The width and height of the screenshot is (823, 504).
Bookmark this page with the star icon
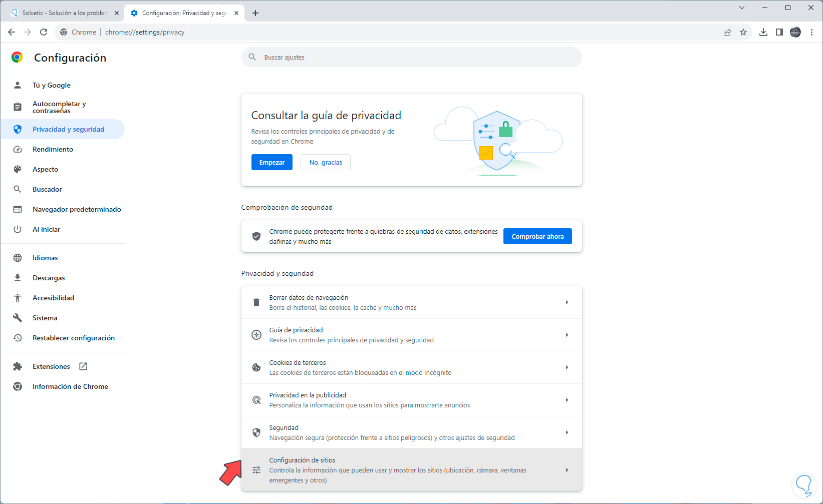[743, 32]
